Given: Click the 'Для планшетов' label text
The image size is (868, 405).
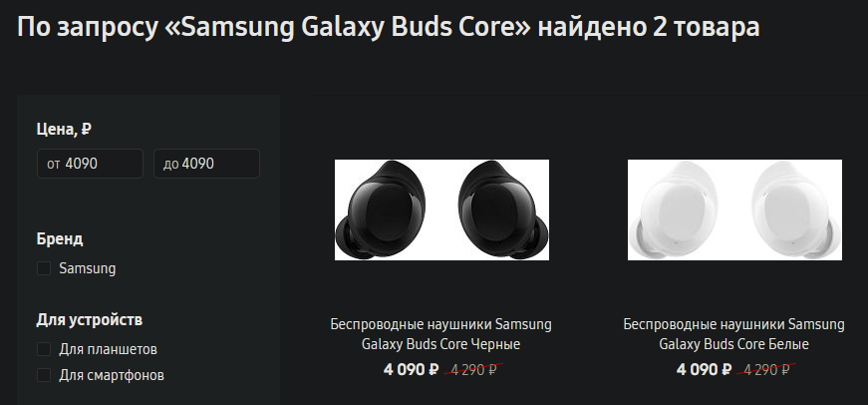Looking at the screenshot, I should point(108,349).
